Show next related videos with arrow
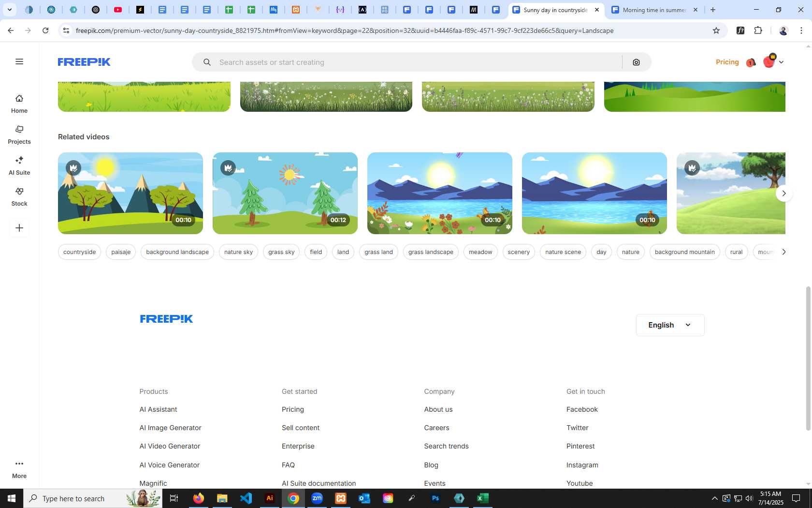 tap(784, 193)
